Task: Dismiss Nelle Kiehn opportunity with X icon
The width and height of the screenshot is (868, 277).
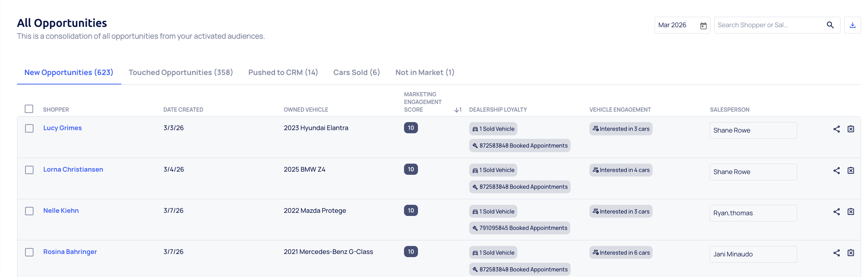Action: pyautogui.click(x=851, y=212)
